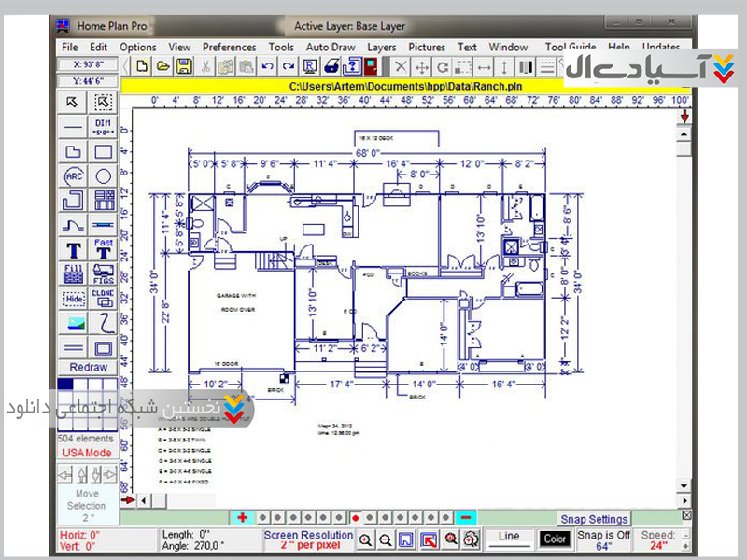Activate the Fill pattern tool
The height and width of the screenshot is (560, 747).
(75, 273)
